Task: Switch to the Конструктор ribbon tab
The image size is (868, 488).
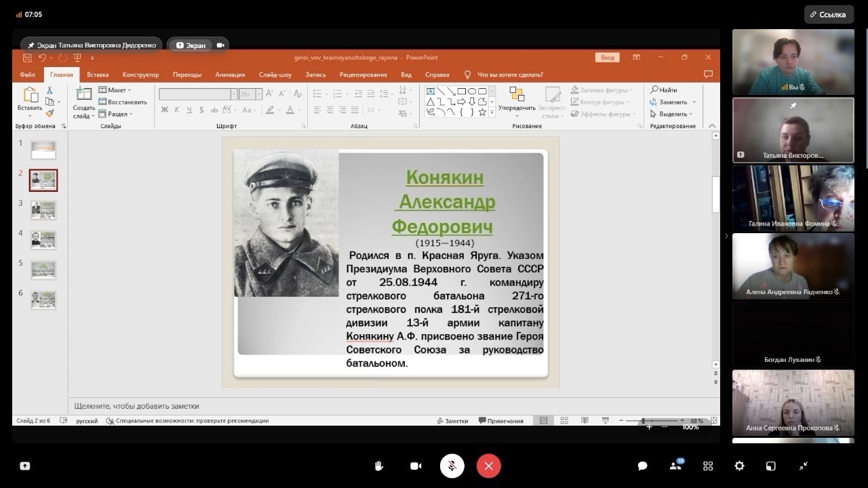Action: coord(140,75)
